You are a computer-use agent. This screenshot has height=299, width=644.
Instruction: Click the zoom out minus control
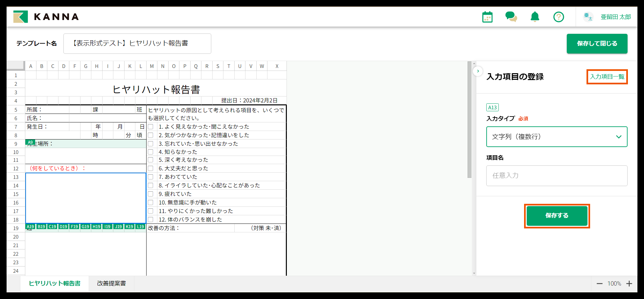pyautogui.click(x=599, y=283)
